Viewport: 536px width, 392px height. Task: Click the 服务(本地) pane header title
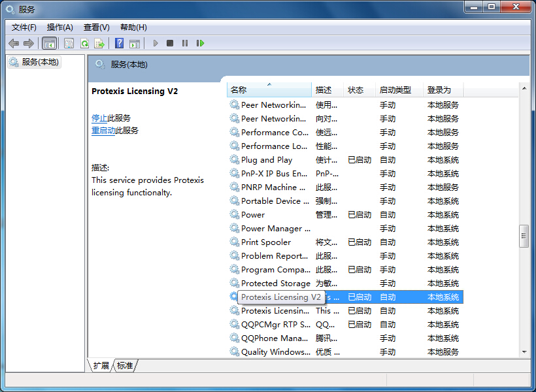tap(129, 65)
